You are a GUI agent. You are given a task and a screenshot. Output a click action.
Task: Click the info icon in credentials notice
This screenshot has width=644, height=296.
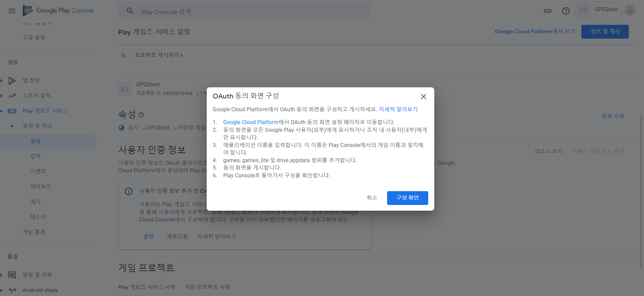[x=129, y=191]
